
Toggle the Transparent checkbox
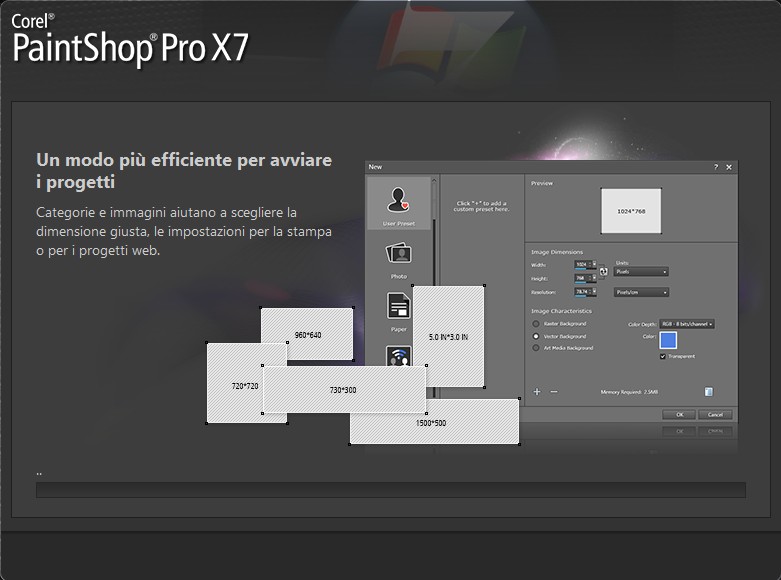[663, 356]
